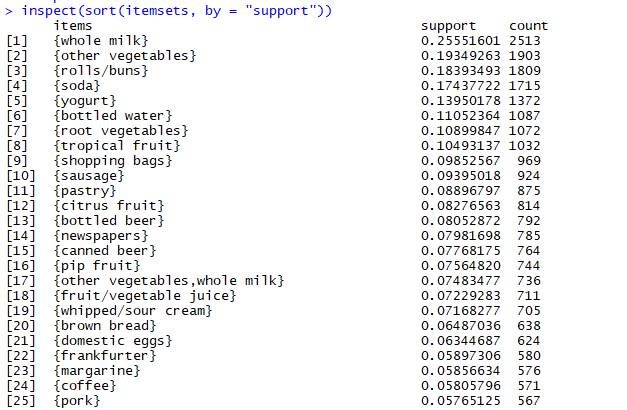
Task: Click the {other vegetables,whole milk} itemset
Action: coord(169,281)
